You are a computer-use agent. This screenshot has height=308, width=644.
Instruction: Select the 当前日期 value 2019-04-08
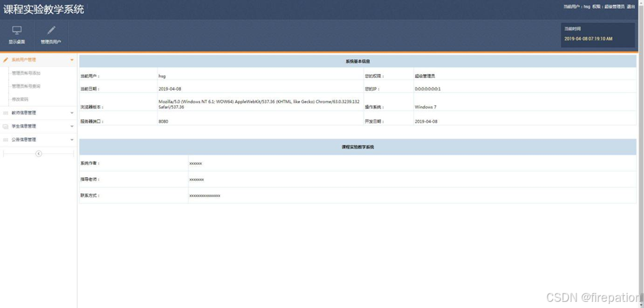tap(170, 89)
